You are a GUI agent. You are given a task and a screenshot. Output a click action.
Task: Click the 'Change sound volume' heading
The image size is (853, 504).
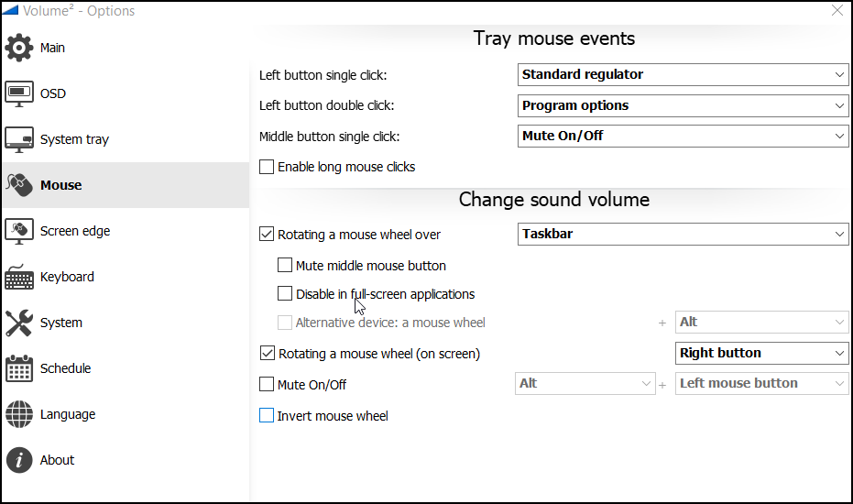tap(553, 200)
